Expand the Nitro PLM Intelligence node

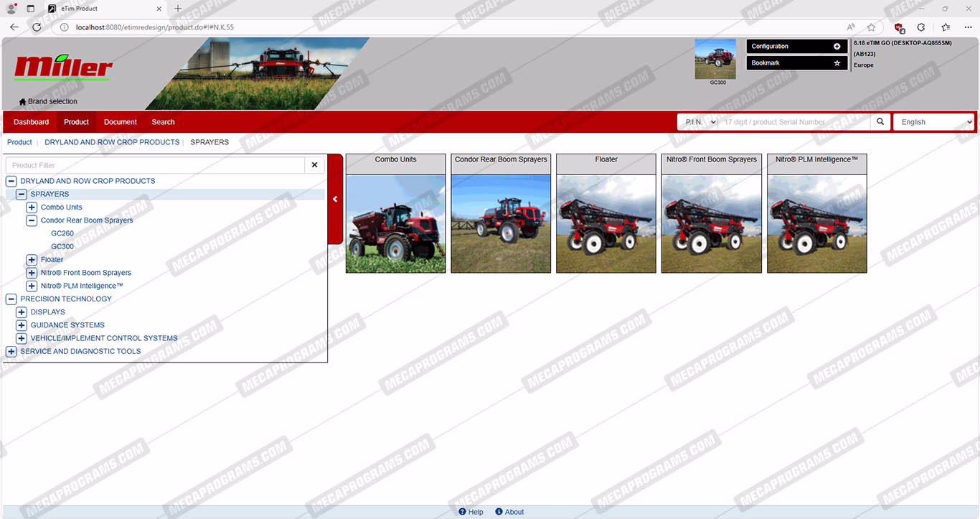point(32,286)
